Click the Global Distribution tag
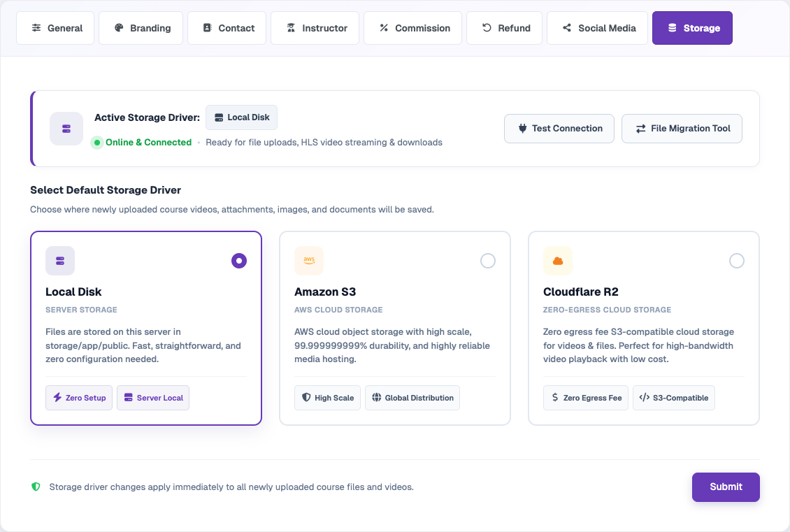The image size is (790, 532). [x=412, y=398]
